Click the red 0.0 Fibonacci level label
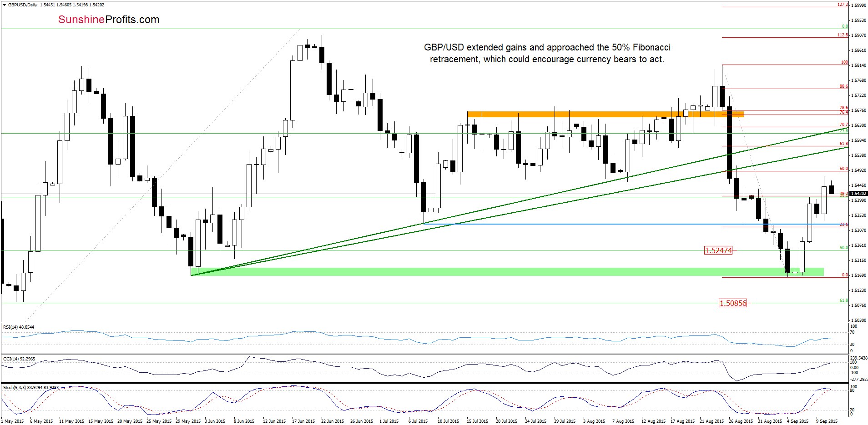 point(844,275)
